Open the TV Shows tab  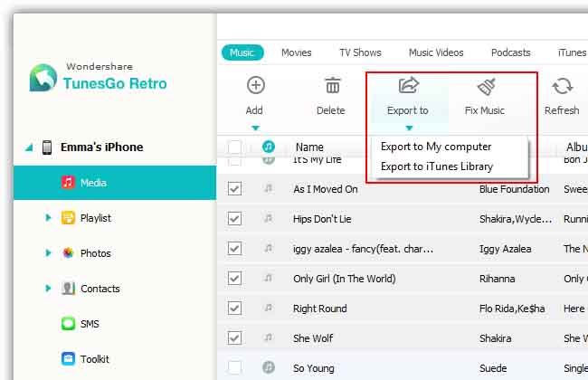pyautogui.click(x=360, y=52)
